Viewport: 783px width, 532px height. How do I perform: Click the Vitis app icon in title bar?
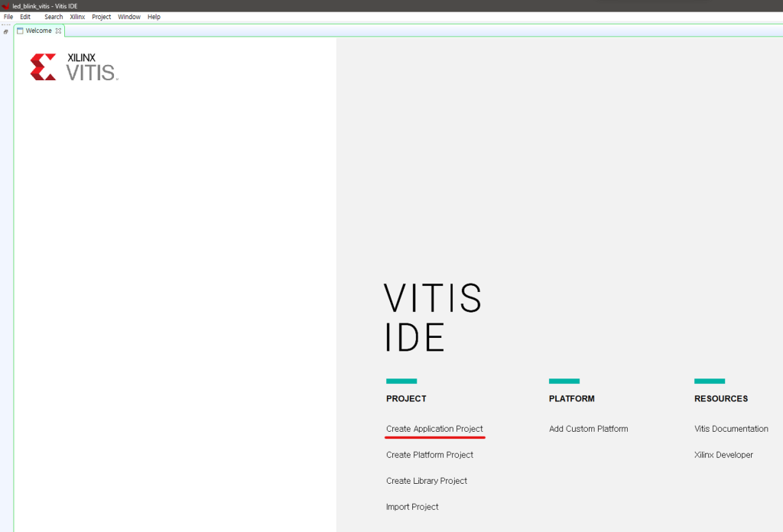(6, 6)
